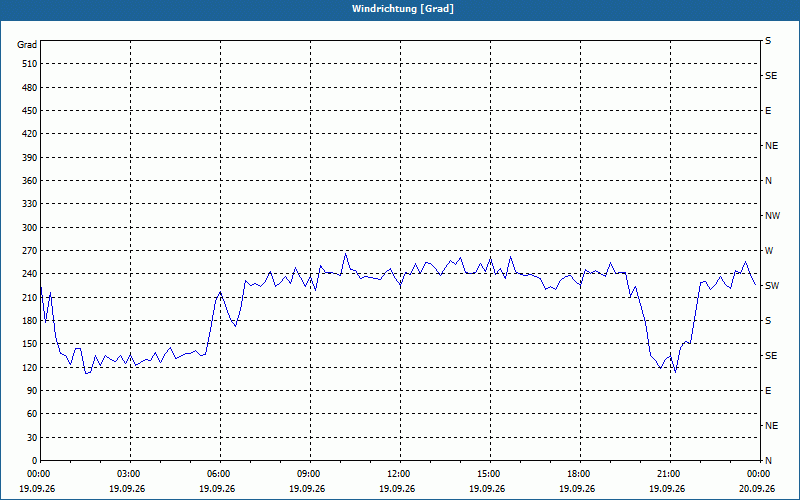Select the 20.09.26 date label

(x=757, y=488)
